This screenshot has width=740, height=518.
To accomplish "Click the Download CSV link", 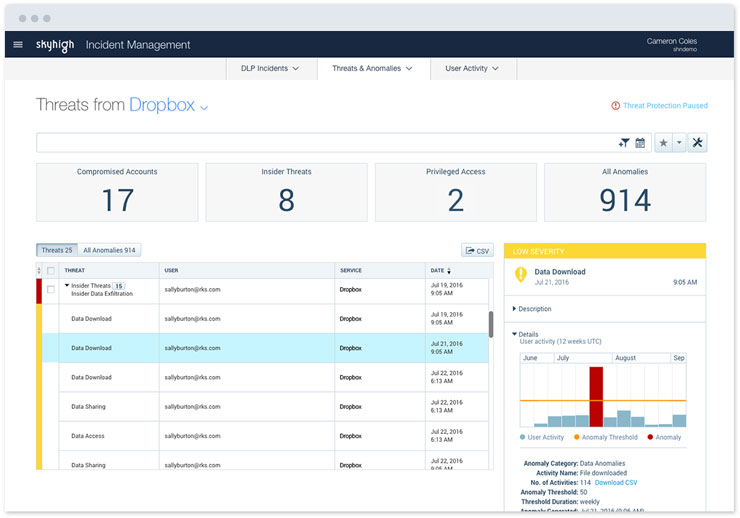I will pos(616,483).
